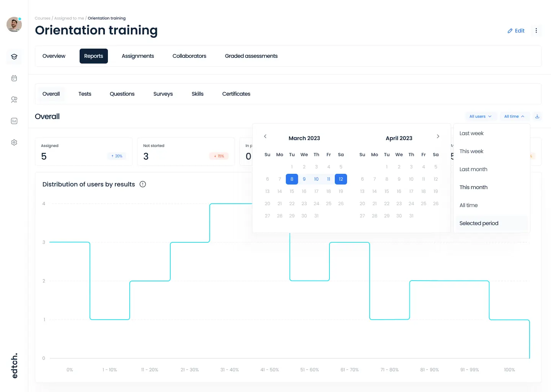Open the users sidebar icon
Viewport: 551px width, 392px height.
click(x=14, y=100)
